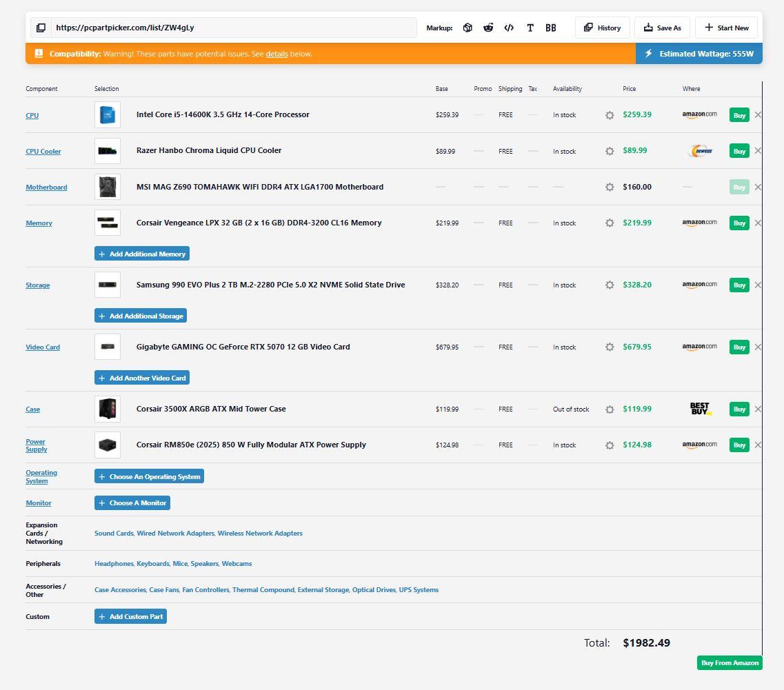Viewport: 784px width, 690px height.
Task: Remove Samsung 990 EVO Plus storage
Action: [x=758, y=285]
